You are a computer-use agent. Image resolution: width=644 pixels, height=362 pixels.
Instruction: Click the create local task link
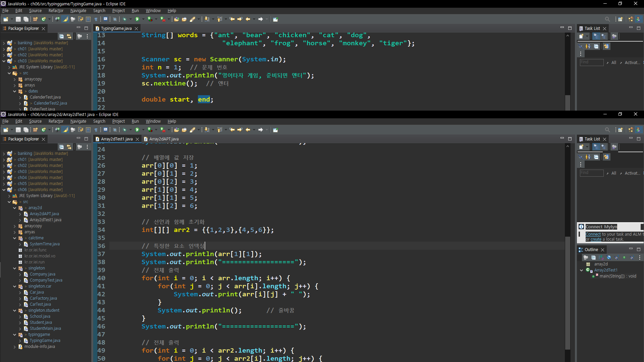pos(596,239)
